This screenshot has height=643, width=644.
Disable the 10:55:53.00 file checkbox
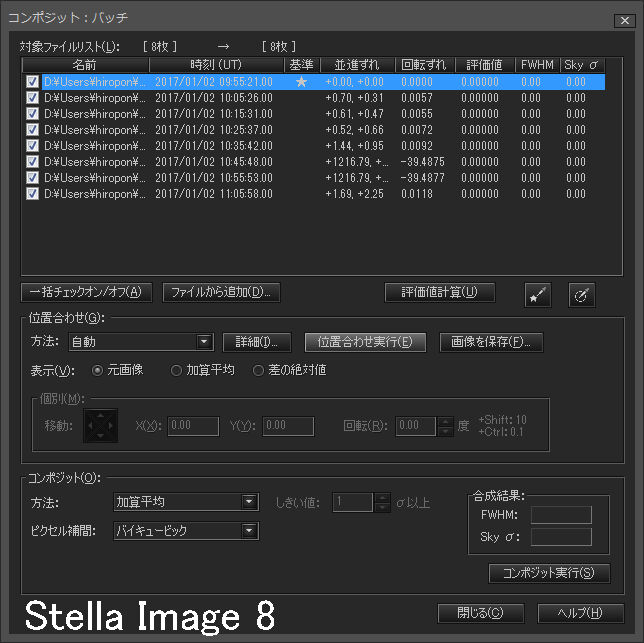pyautogui.click(x=32, y=178)
